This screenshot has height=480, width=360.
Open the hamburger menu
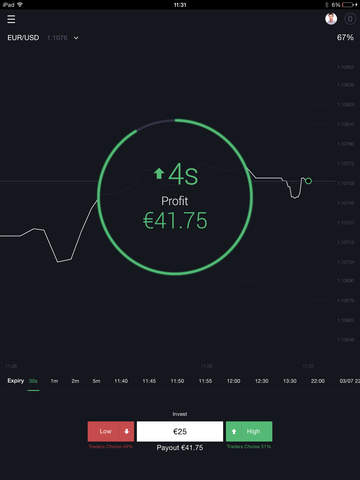tap(11, 19)
